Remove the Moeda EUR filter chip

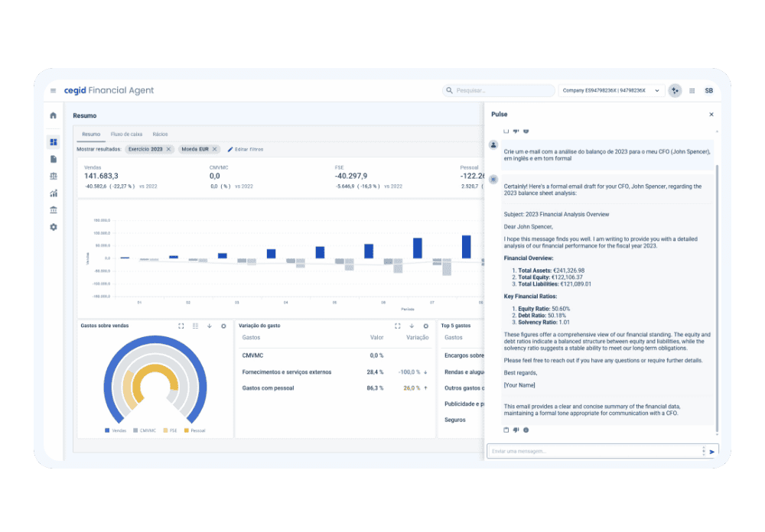[215, 149]
